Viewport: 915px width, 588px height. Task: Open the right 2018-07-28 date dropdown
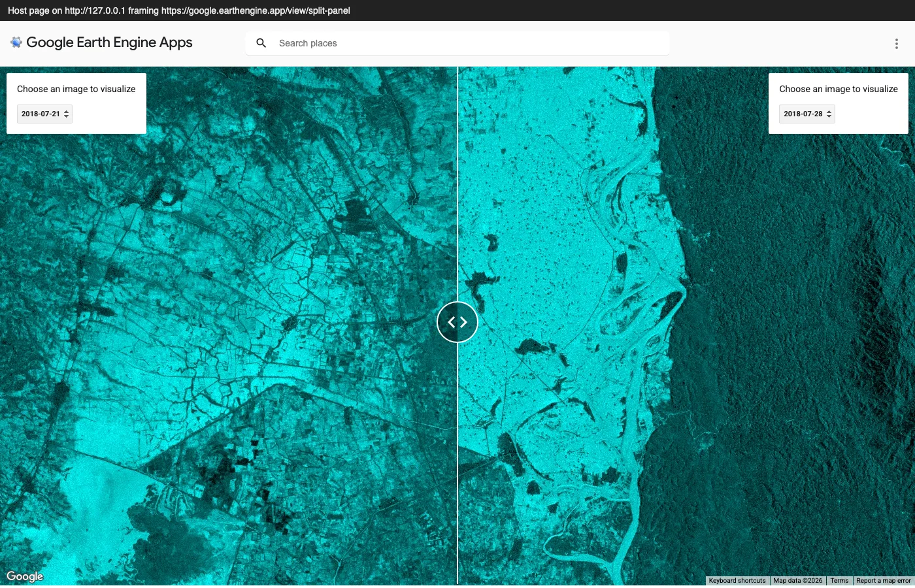pos(807,114)
